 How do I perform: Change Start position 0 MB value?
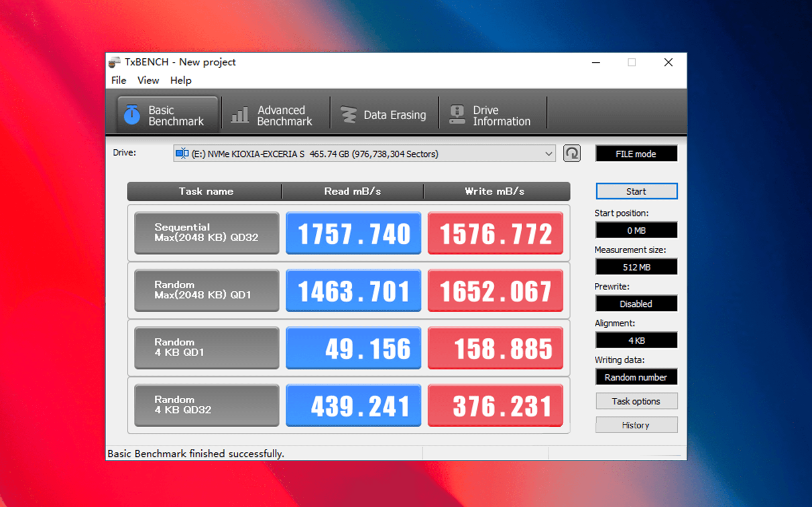coord(636,230)
